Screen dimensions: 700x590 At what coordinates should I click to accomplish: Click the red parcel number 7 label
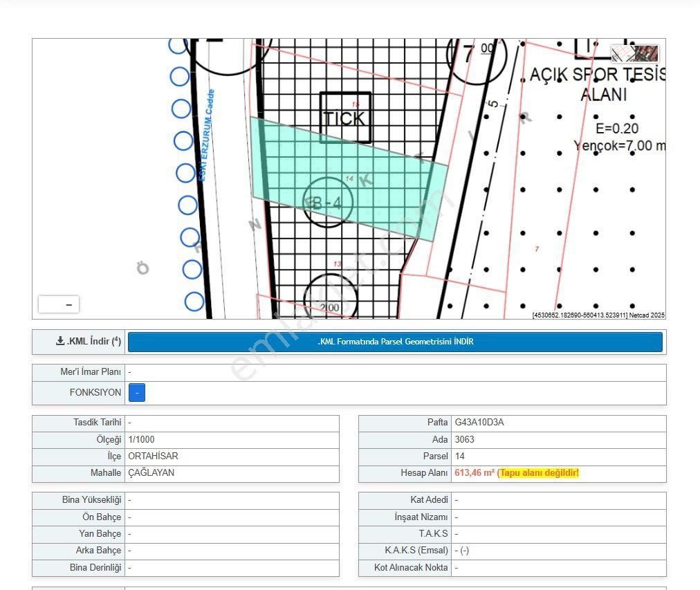coord(537,249)
